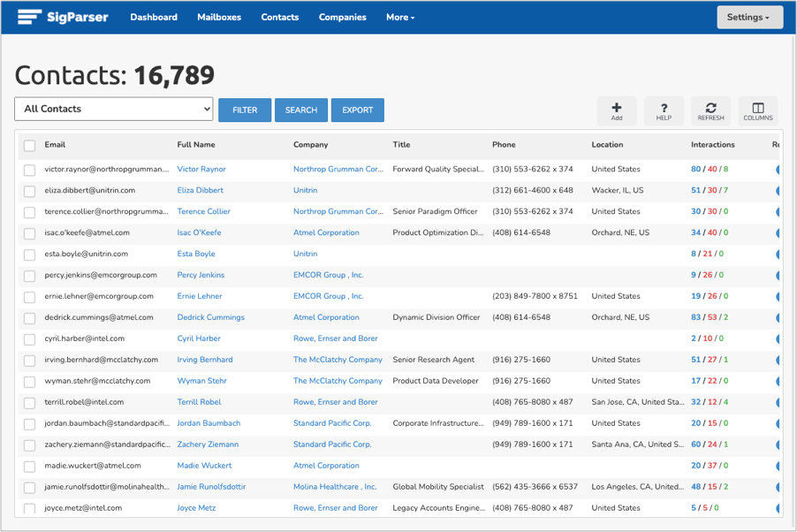Image resolution: width=797 pixels, height=532 pixels.
Task: Refresh the contacts list
Action: pos(710,110)
